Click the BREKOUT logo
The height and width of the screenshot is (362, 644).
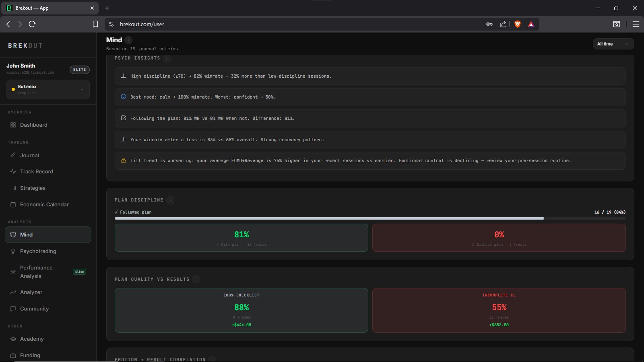[x=25, y=45]
